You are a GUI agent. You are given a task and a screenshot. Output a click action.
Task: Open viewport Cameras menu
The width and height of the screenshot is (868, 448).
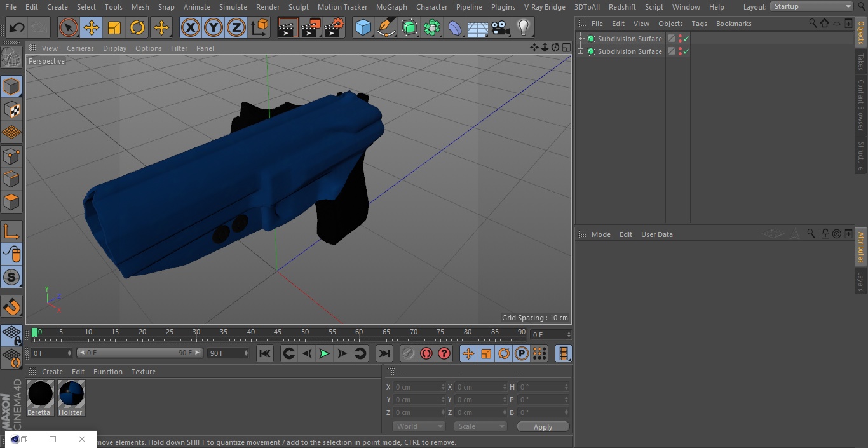(80, 48)
